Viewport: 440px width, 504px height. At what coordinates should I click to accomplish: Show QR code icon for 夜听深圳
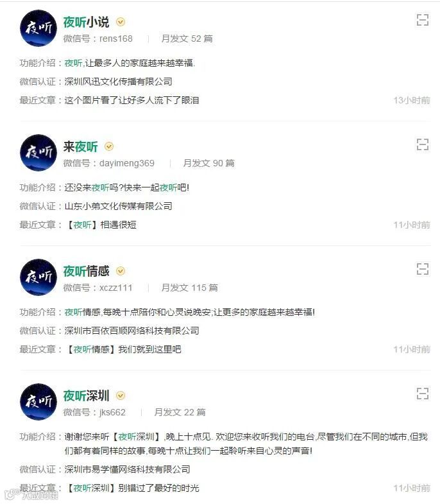[422, 394]
